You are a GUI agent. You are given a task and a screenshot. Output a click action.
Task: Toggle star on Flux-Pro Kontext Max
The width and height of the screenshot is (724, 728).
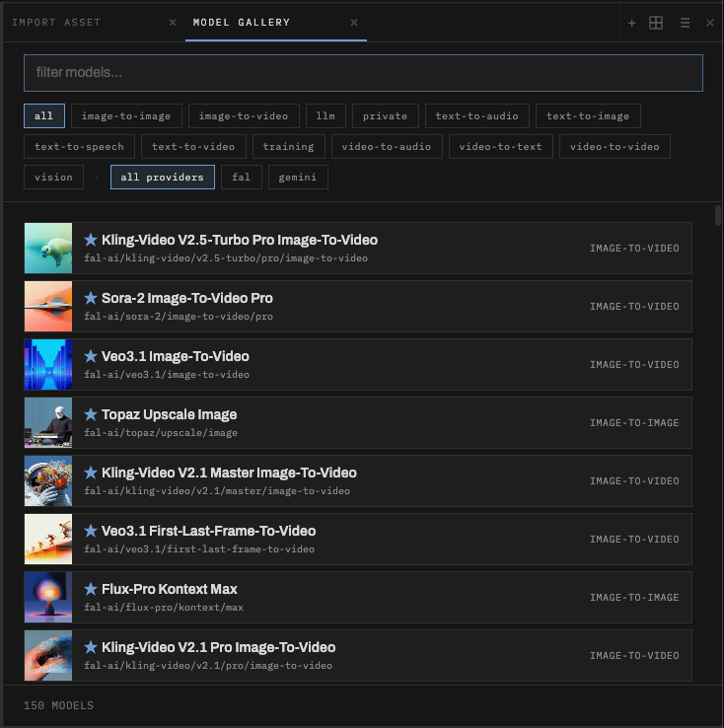point(91,589)
